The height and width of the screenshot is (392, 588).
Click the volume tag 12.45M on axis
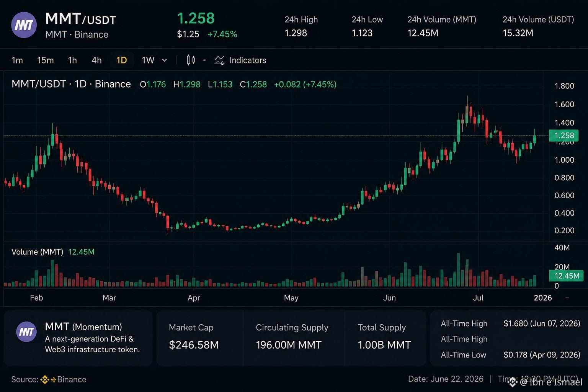tap(566, 276)
